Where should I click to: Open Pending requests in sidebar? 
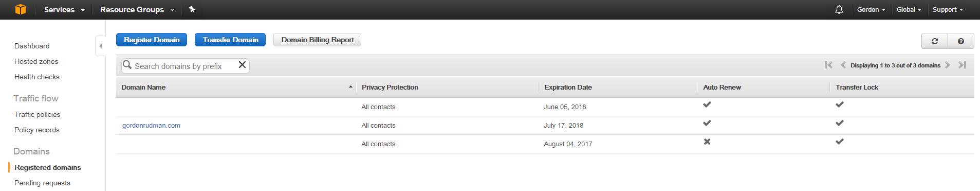click(x=42, y=183)
